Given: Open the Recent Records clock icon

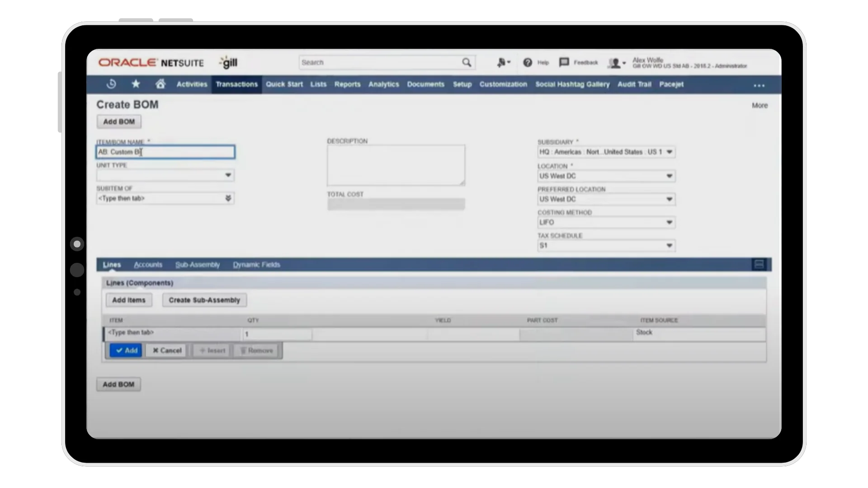Looking at the screenshot, I should tap(111, 84).
